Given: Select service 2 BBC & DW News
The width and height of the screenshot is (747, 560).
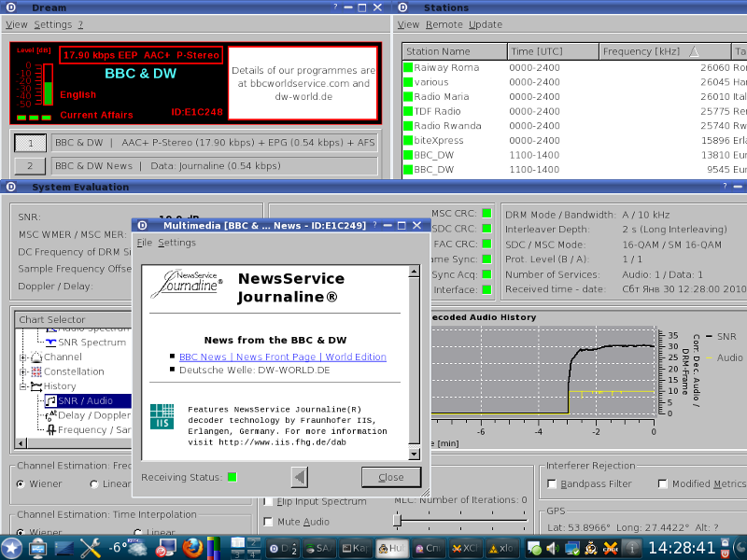Looking at the screenshot, I should pyautogui.click(x=30, y=166).
